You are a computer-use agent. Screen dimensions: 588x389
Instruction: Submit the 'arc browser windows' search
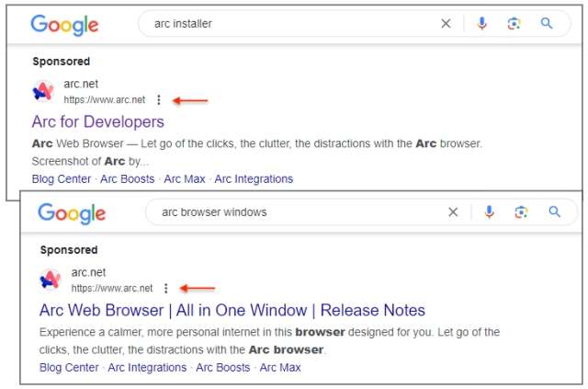[x=554, y=212]
